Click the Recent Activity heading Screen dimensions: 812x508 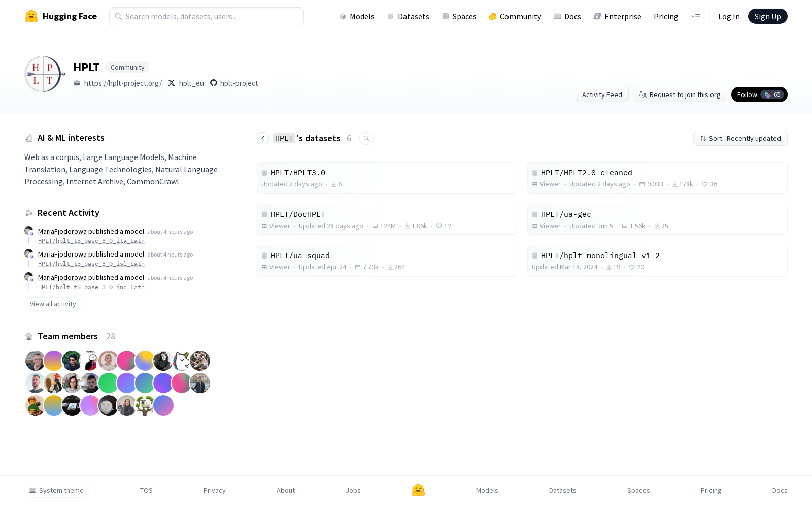[69, 213]
